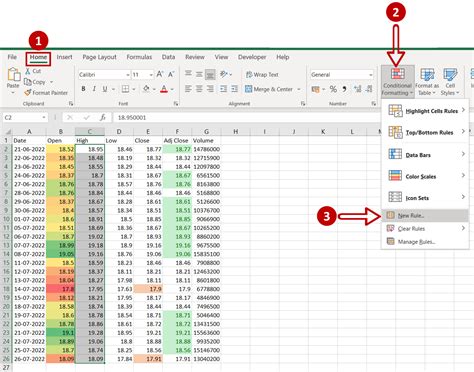
Task: Click the Cut scissors icon
Action: 28,71
